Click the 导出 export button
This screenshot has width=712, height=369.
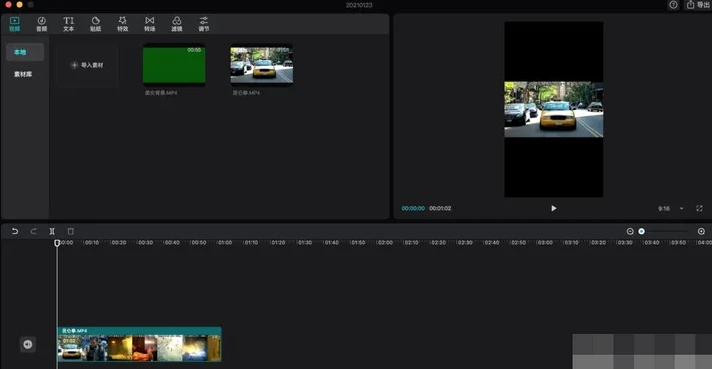click(698, 5)
